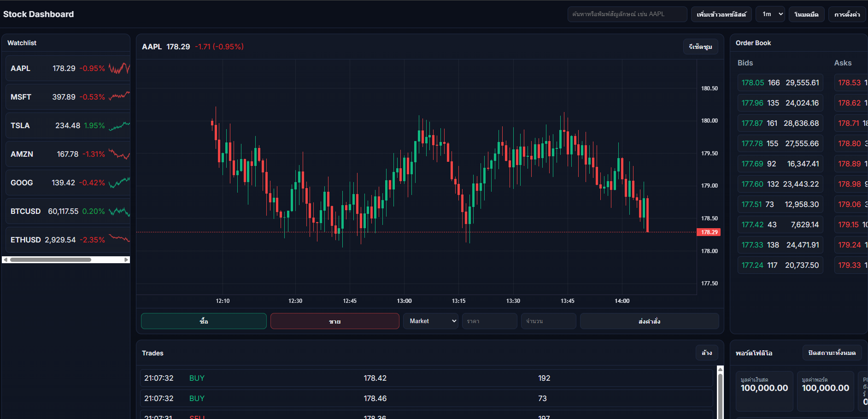Toggle dark mode with โหมดมืด button
This screenshot has height=419, width=868.
click(806, 14)
